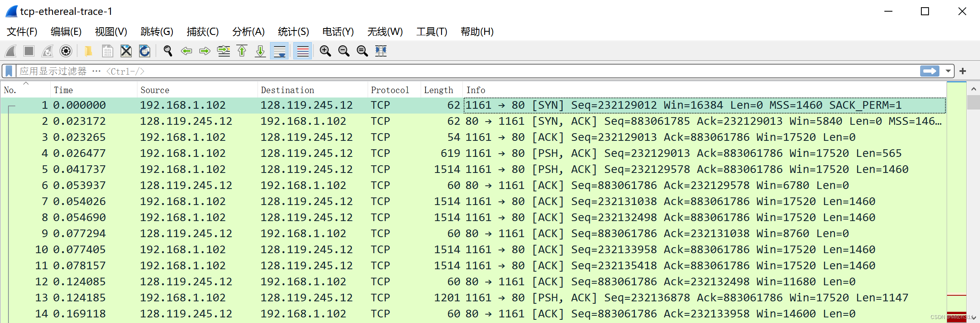This screenshot has height=323, width=980.
Task: Open a capture file folder icon
Action: click(88, 51)
